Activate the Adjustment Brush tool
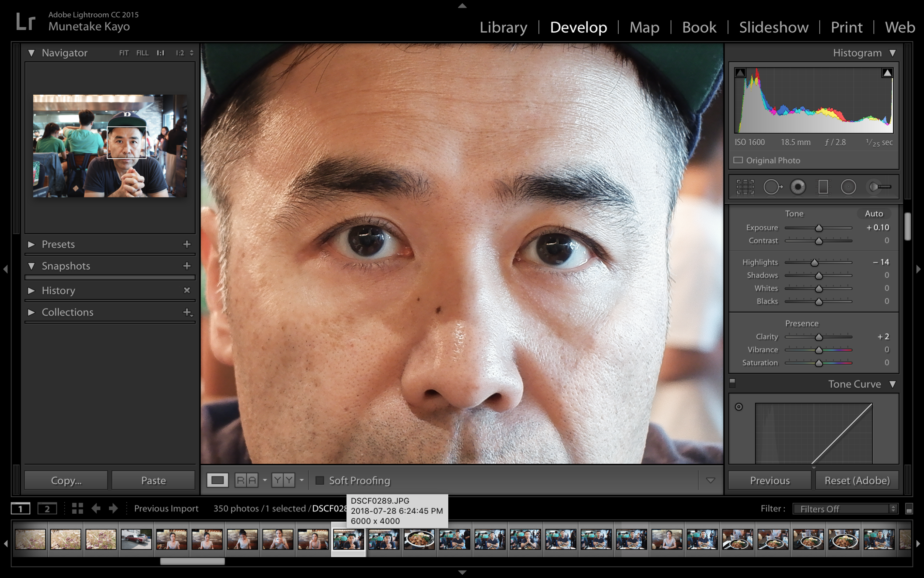The height and width of the screenshot is (578, 924). 880,187
